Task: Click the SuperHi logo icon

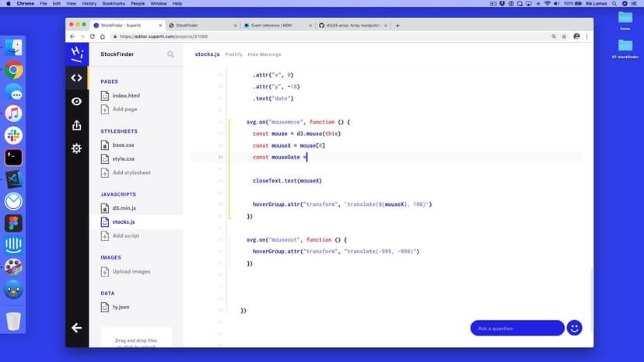Action: pos(76,54)
